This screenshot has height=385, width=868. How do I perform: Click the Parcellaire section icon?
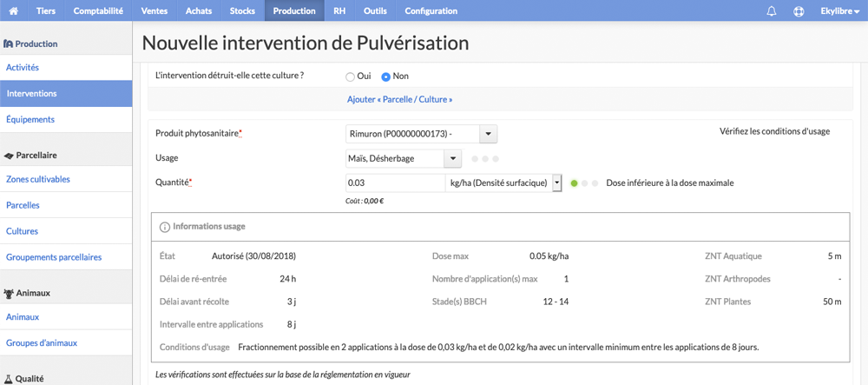point(9,156)
